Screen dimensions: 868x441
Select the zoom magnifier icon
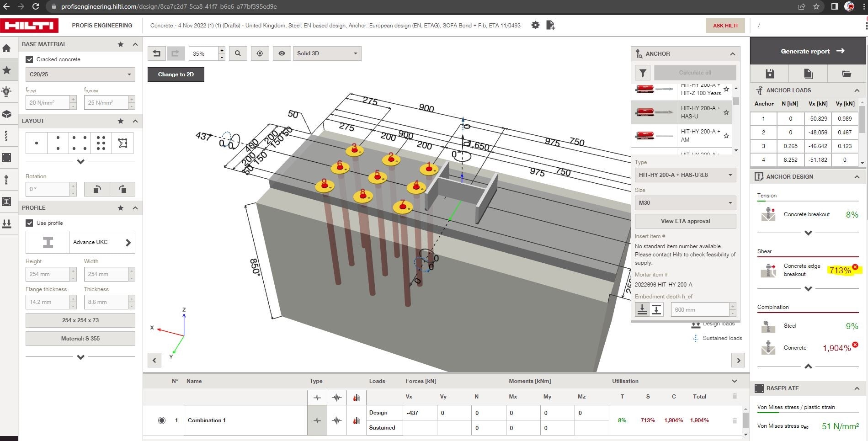pos(238,53)
